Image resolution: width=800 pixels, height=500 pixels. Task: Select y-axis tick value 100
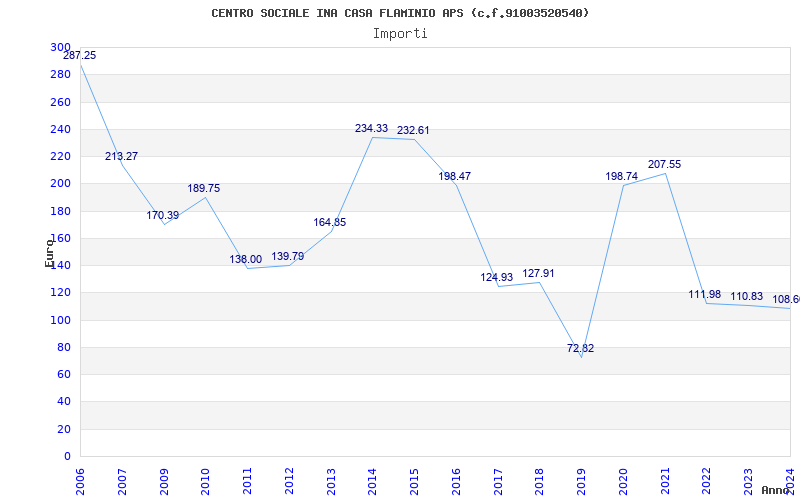pyautogui.click(x=61, y=320)
